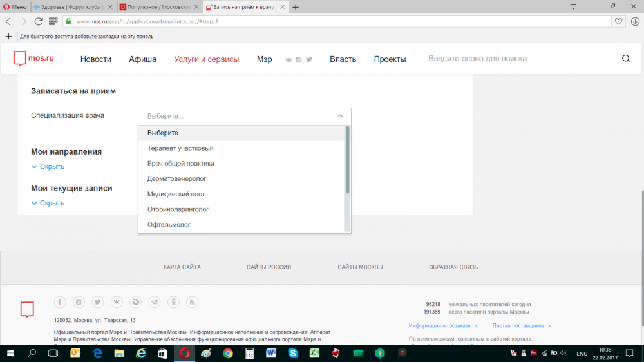
Task: Click the mos.ru logo in header
Action: click(34, 59)
